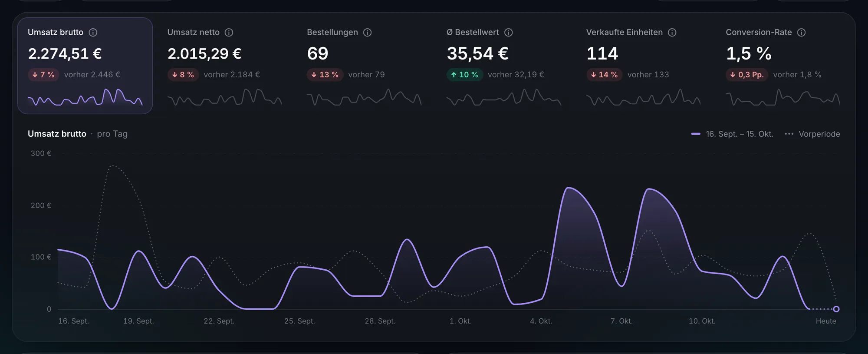Viewport: 868px width, 354px height.
Task: Click the 'pro Tag' chart subtitle
Action: pyautogui.click(x=112, y=134)
